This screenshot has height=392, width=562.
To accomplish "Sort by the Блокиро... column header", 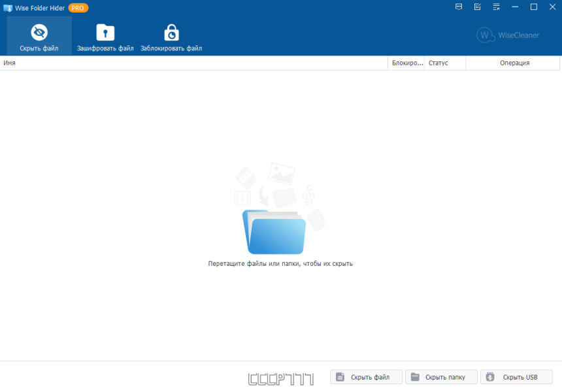I will point(406,63).
